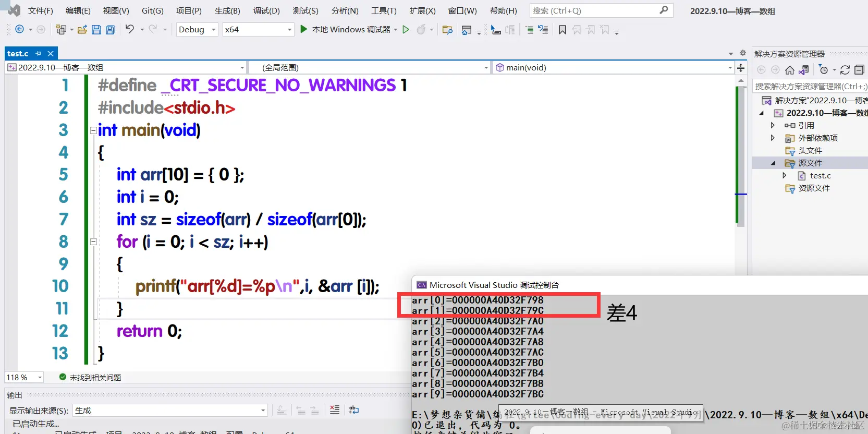The height and width of the screenshot is (434, 868).
Task: Click the Visual Studio logo icon
Action: (15, 10)
